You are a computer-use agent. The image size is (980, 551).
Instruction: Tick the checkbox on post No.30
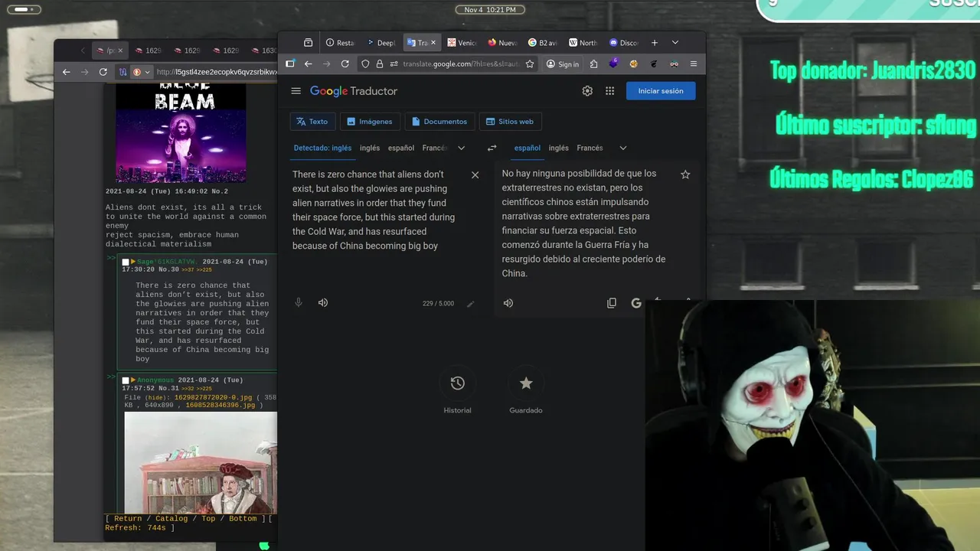coord(126,262)
